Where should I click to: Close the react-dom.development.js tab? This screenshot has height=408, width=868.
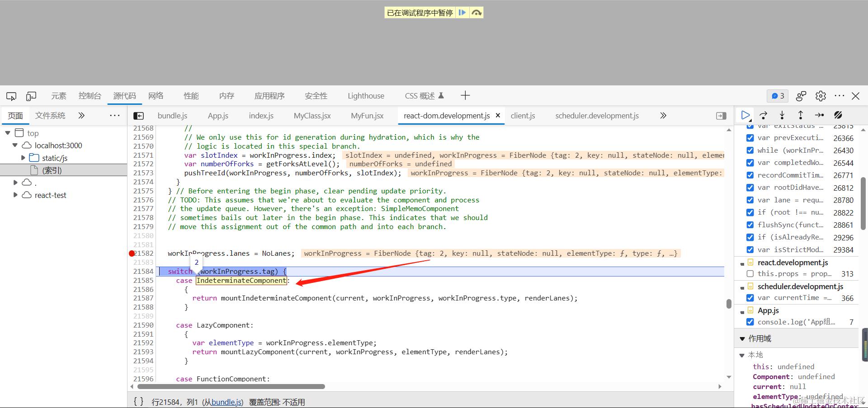pos(498,115)
